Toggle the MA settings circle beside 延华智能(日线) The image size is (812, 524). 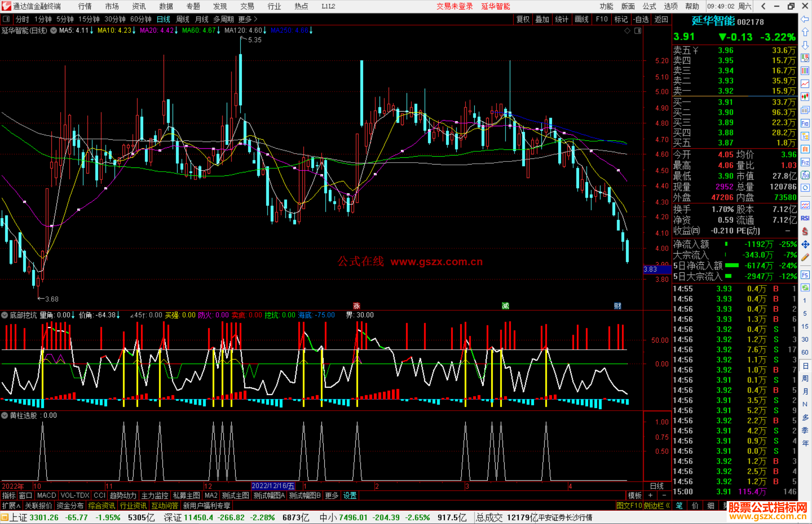pyautogui.click(x=53, y=30)
